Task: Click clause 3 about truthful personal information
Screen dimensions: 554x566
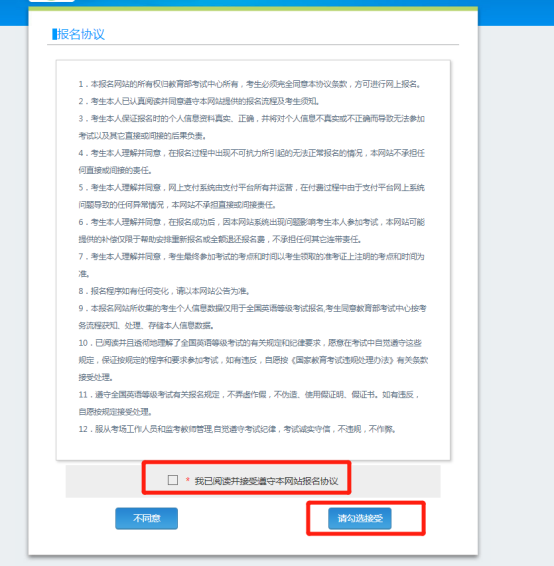Action: pyautogui.click(x=252, y=127)
